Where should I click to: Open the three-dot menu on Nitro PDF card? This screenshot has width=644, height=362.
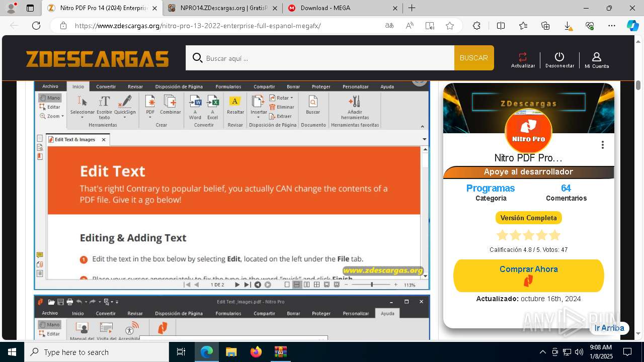coord(602,145)
